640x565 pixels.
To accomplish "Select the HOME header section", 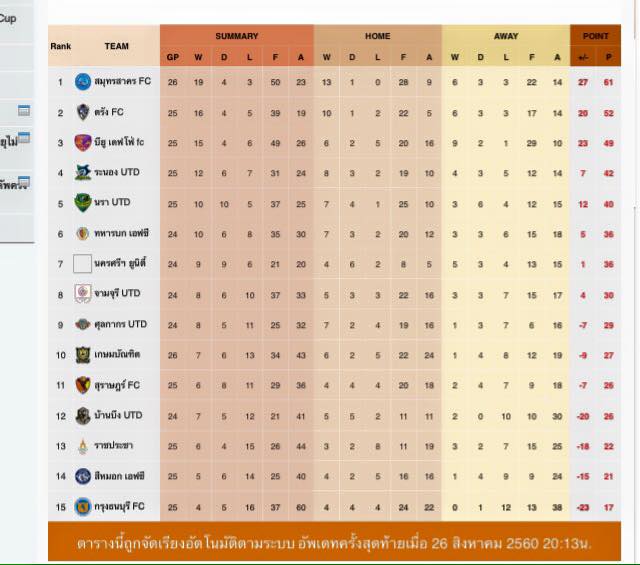I will coord(378,36).
